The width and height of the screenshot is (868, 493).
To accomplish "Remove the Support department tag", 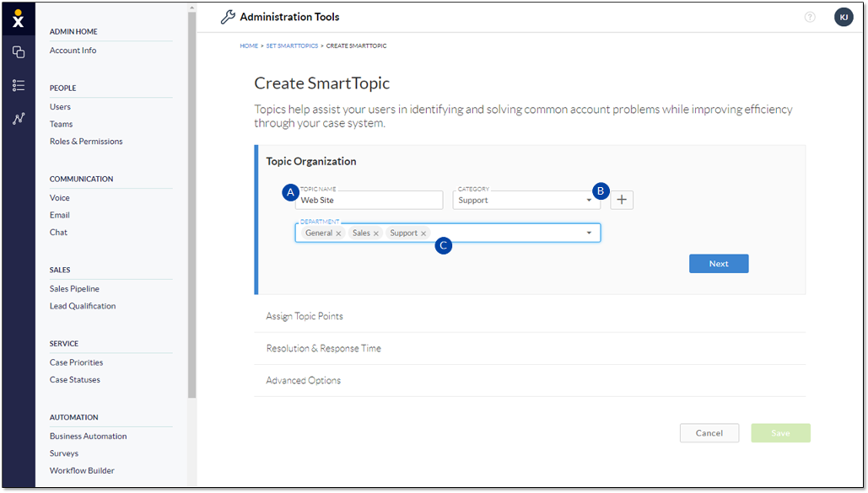I will pyautogui.click(x=423, y=233).
